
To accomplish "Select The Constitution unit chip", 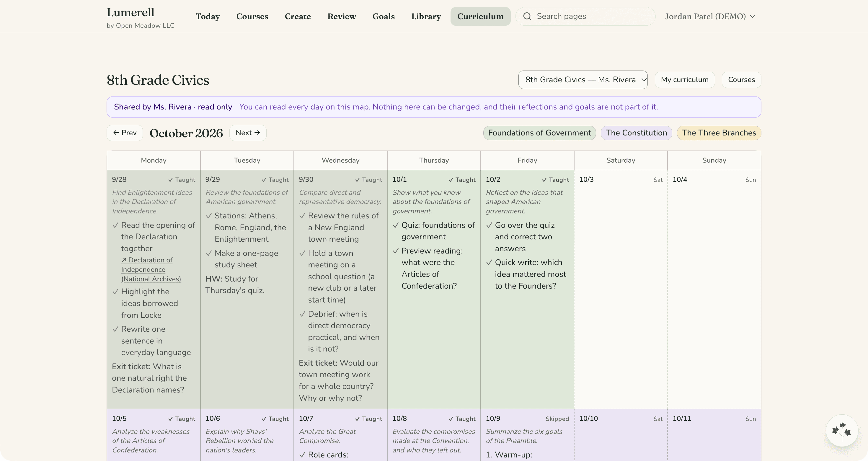I will (636, 133).
